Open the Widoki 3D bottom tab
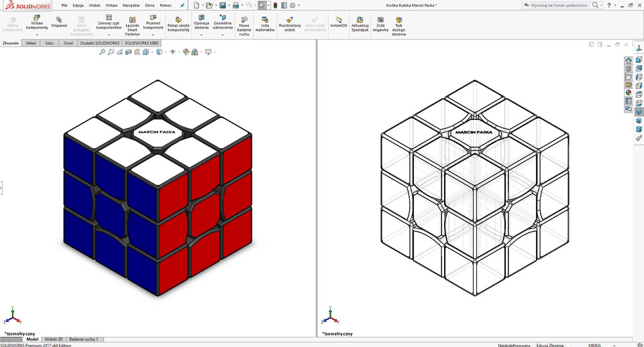The image size is (644, 347). click(x=54, y=339)
